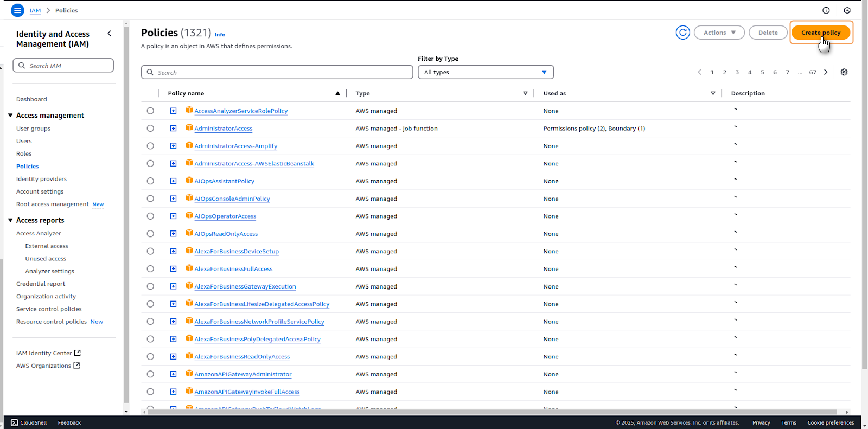Click the refresh policies icon
The height and width of the screenshot is (429, 868).
(x=682, y=33)
